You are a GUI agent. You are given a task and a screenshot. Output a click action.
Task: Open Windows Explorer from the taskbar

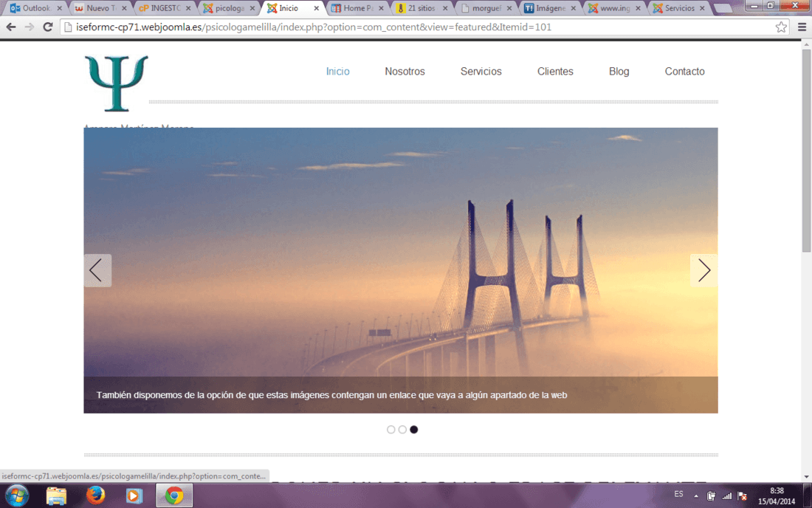56,495
